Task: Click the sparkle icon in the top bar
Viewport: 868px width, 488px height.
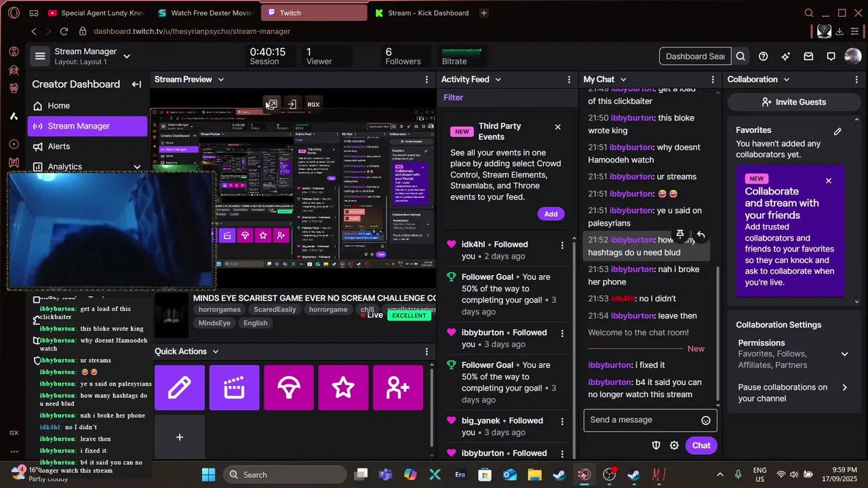Action: pos(785,56)
